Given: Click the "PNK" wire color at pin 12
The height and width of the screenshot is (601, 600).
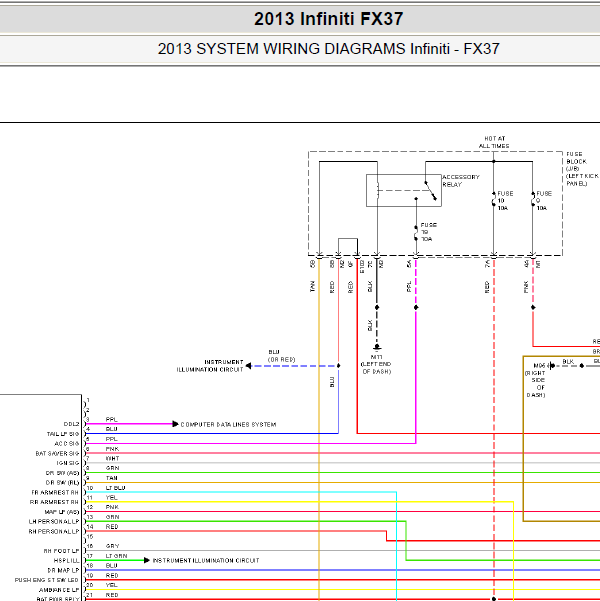Looking at the screenshot, I should (x=112, y=507).
